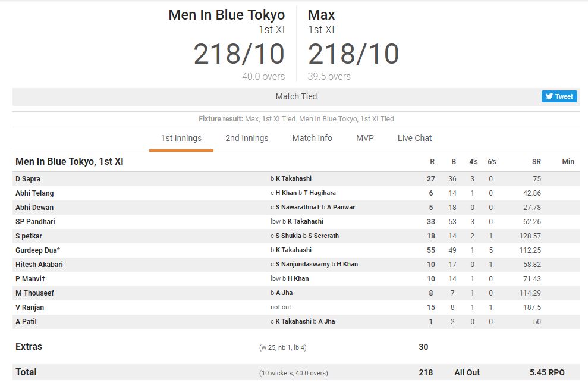Open the Match Info tab
Viewport: 588px width, 386px height.
coord(312,138)
